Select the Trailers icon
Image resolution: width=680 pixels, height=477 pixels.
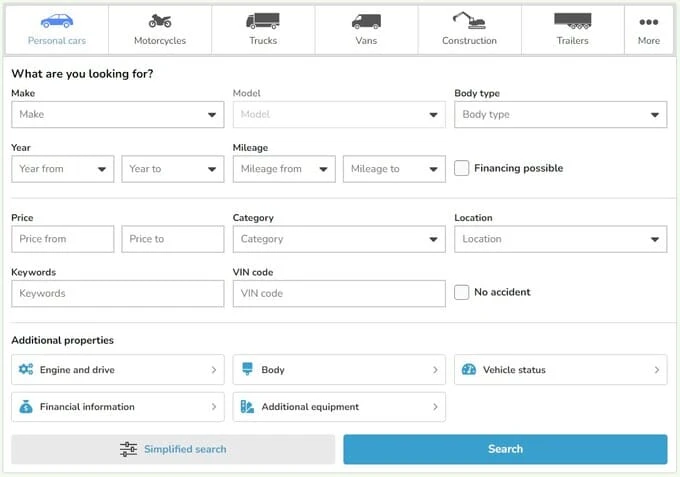(572, 21)
